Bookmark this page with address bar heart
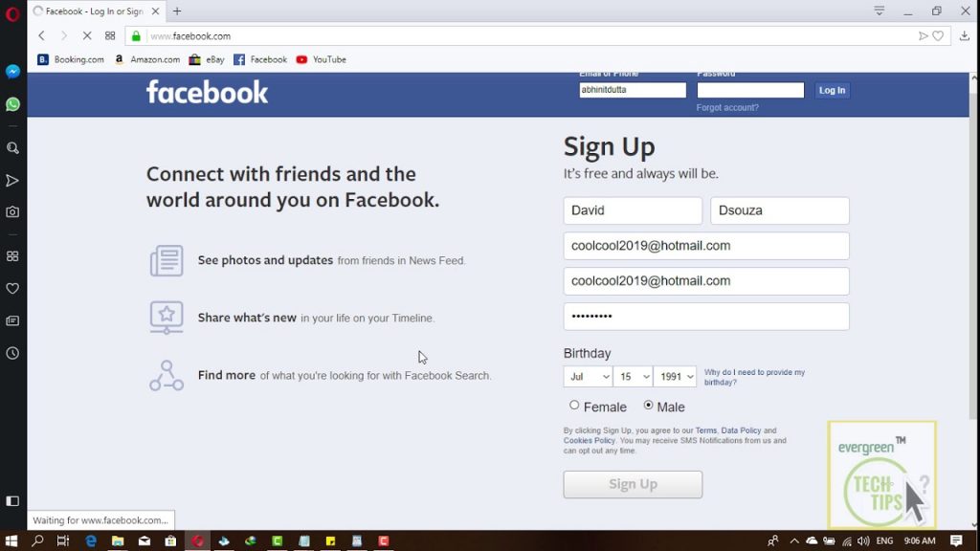 (x=938, y=36)
